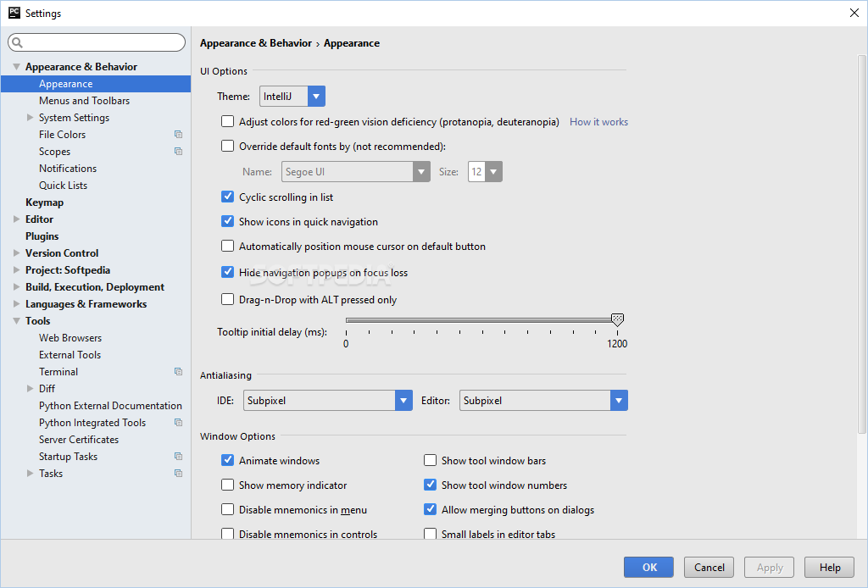The height and width of the screenshot is (588, 868).
Task: Click the search magnifier icon
Action: click(17, 42)
